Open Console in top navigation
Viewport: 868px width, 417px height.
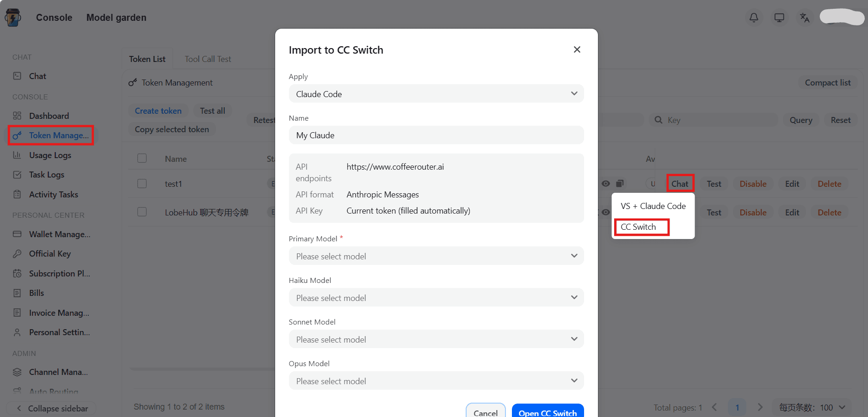tap(54, 18)
